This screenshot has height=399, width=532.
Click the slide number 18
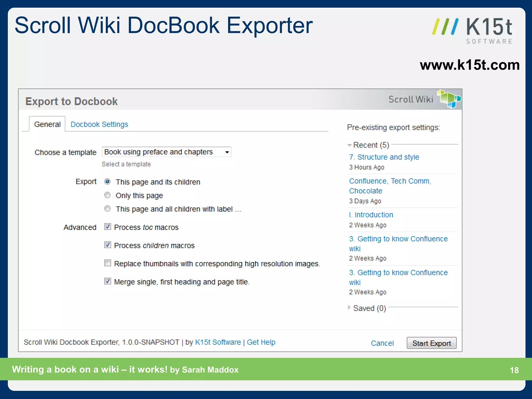pos(514,370)
